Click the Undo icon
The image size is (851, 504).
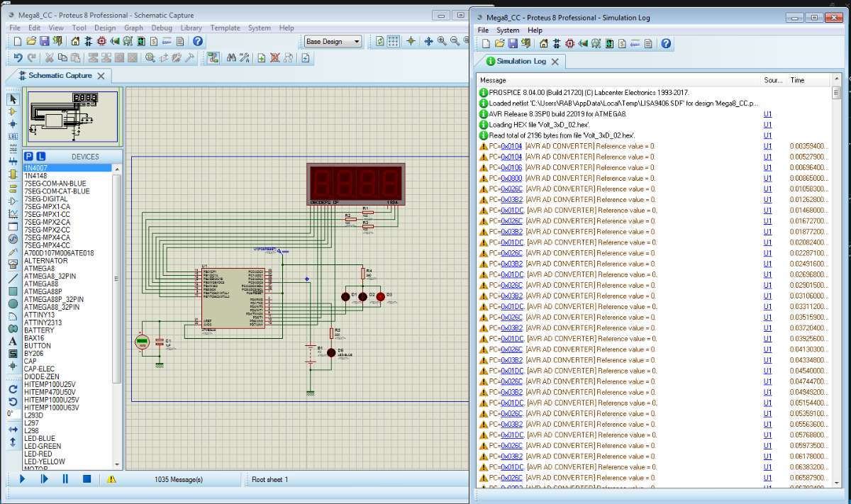[18, 58]
